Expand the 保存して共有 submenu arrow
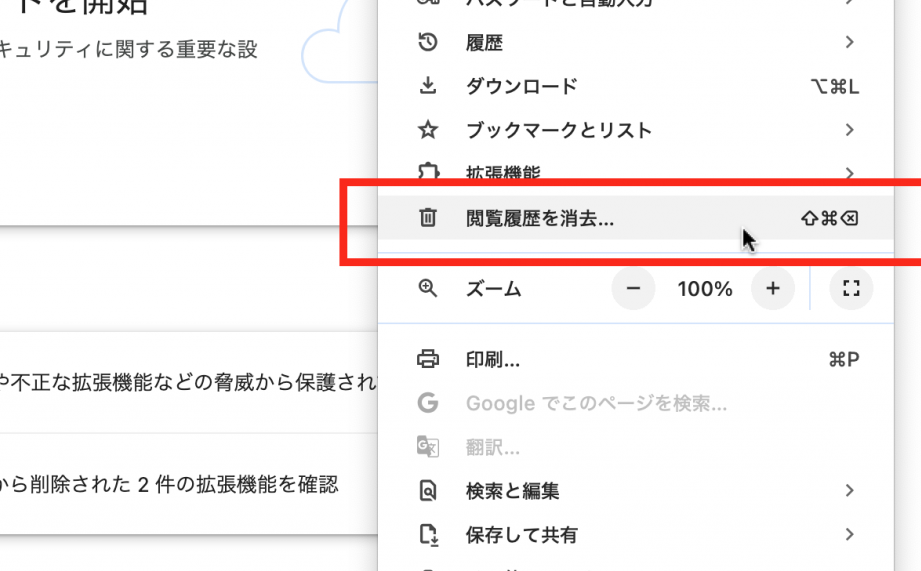 849,535
